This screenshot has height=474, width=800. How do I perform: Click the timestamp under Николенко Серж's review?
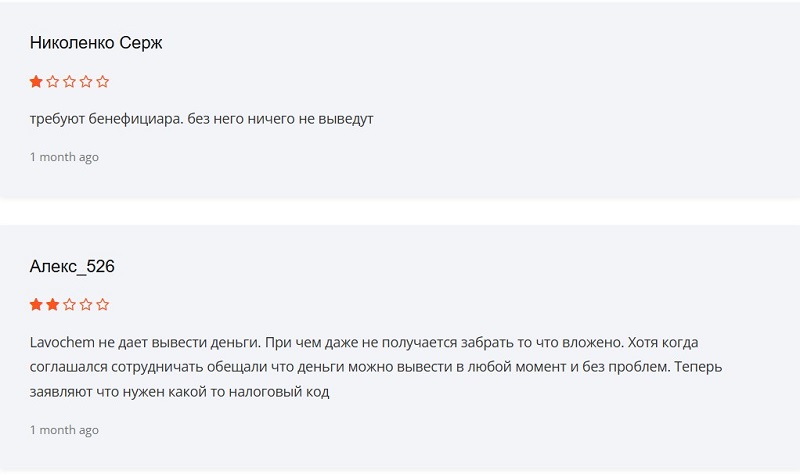coord(64,157)
